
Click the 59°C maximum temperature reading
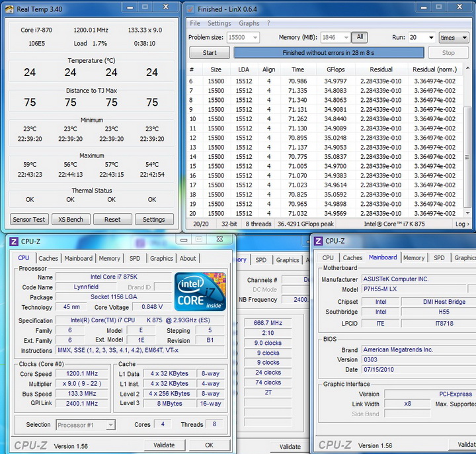[x=30, y=164]
